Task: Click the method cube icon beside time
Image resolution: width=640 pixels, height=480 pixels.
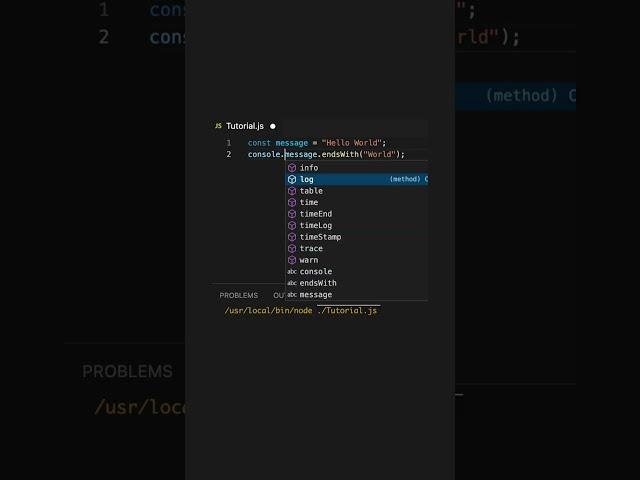Action: click(x=292, y=202)
